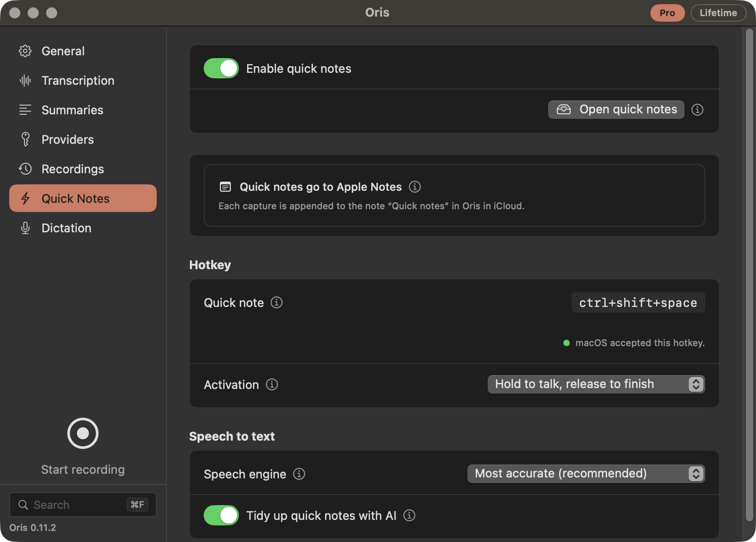Click the Open quick notes button

[616, 110]
